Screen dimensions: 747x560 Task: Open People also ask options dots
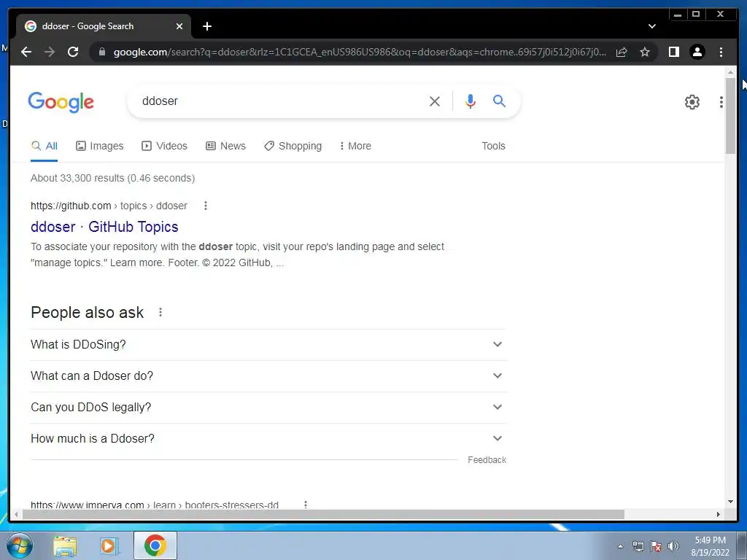(x=160, y=312)
